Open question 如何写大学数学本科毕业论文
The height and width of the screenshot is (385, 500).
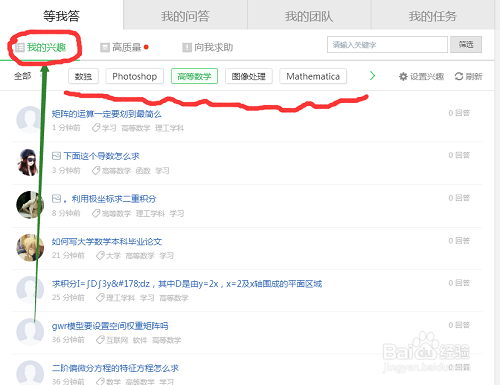pyautogui.click(x=107, y=241)
